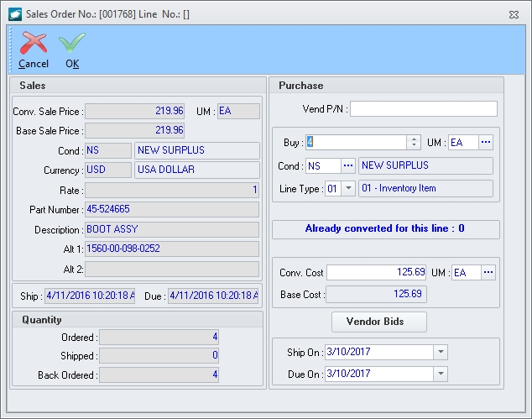The height and width of the screenshot is (419, 532).
Task: Open UM lookup next to Conv. Cost
Action: pos(488,272)
